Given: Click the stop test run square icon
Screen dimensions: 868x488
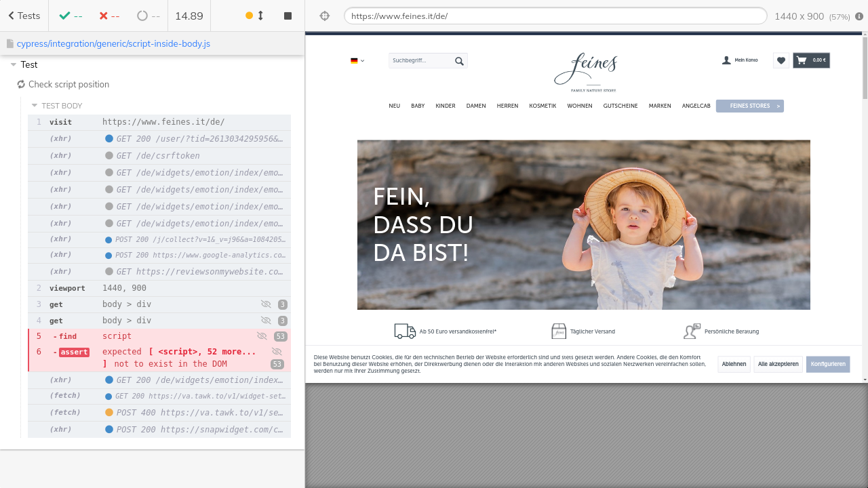Looking at the screenshot, I should [x=288, y=16].
